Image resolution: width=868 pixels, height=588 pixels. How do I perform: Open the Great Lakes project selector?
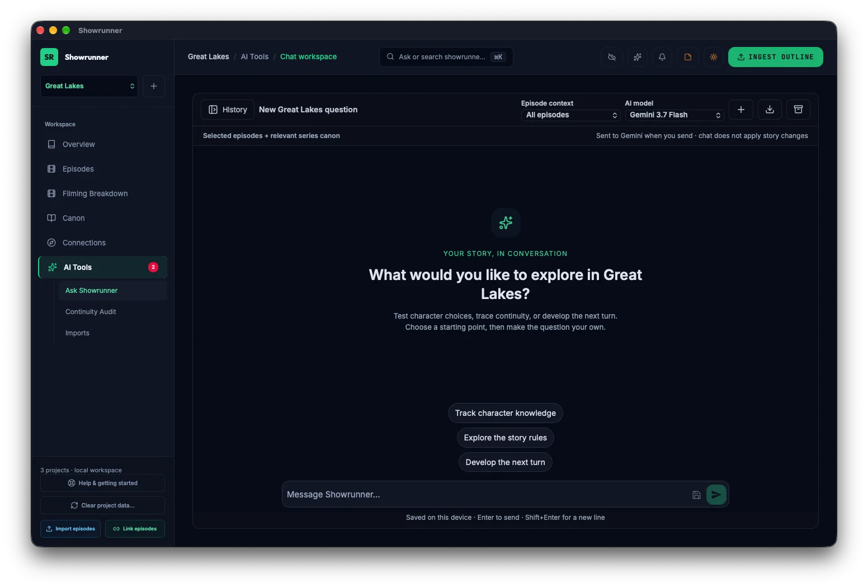click(x=89, y=86)
